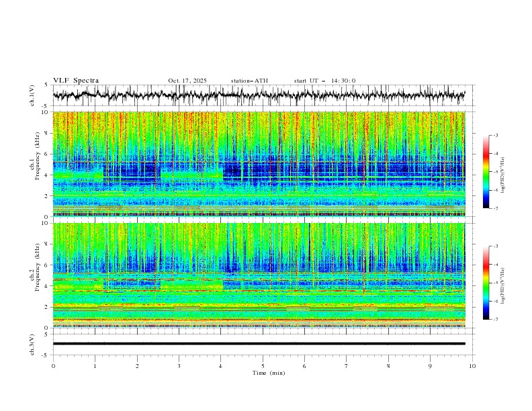The height and width of the screenshot is (411, 532).
Task: Click the 'ch.2 Frequency (kHz)' axis label
Action: (35, 267)
